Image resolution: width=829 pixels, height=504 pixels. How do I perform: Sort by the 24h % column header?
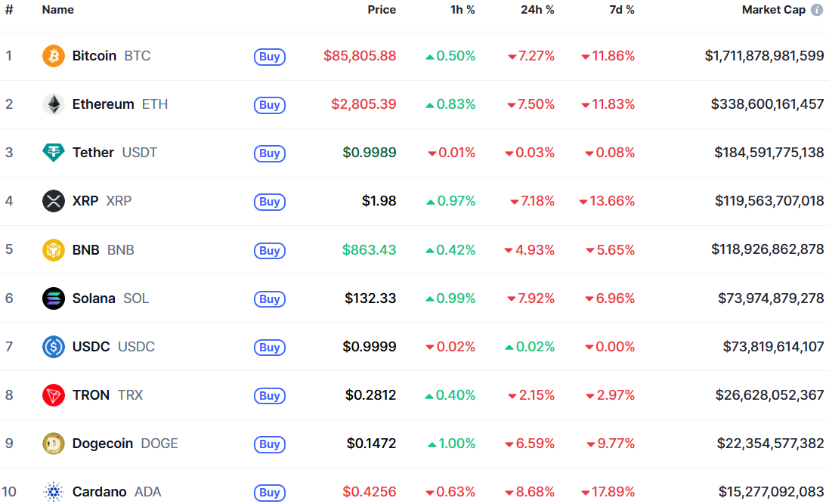[537, 10]
